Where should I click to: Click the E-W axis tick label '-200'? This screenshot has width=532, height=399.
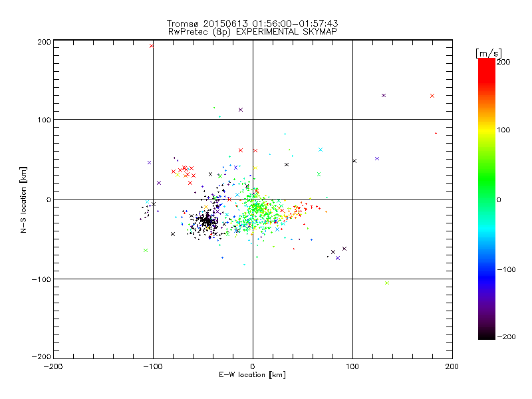[x=53, y=366]
